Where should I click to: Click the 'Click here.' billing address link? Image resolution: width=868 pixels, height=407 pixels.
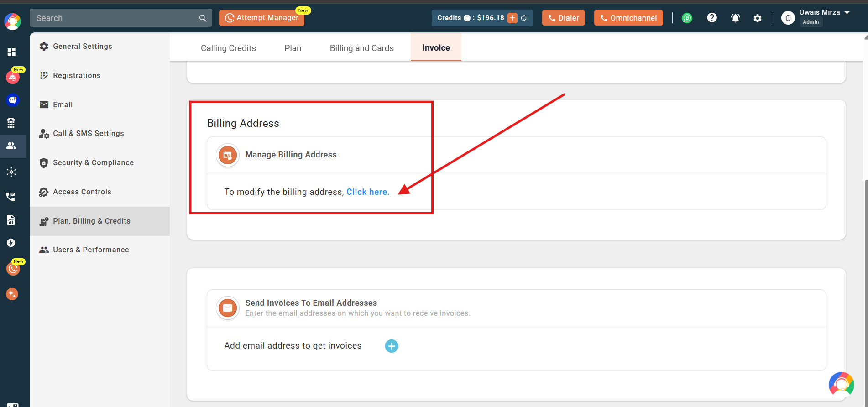click(368, 192)
